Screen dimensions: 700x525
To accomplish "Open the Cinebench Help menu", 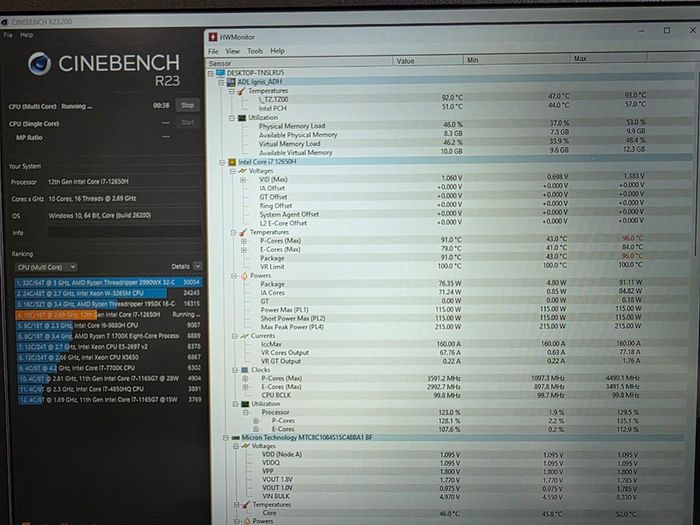I will click(26, 35).
